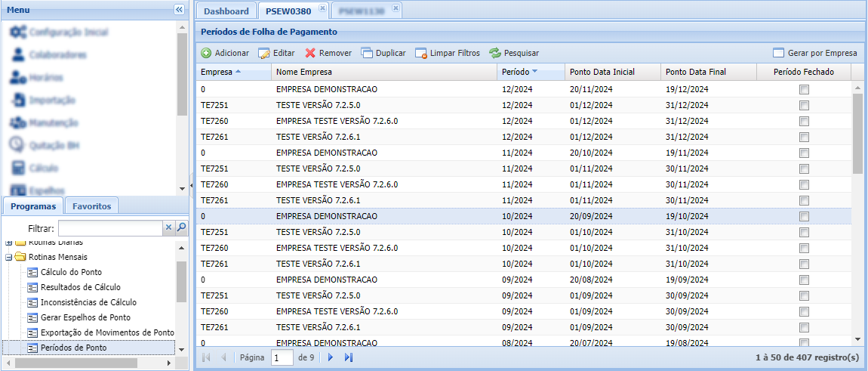868x371 pixels.
Task: Jump to last page in pager
Action: pyautogui.click(x=349, y=357)
